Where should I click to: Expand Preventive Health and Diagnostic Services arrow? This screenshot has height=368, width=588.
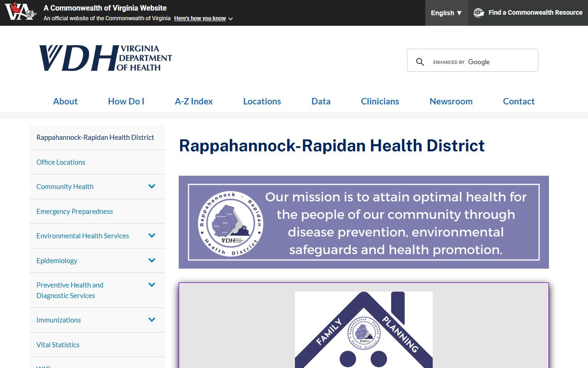(152, 285)
